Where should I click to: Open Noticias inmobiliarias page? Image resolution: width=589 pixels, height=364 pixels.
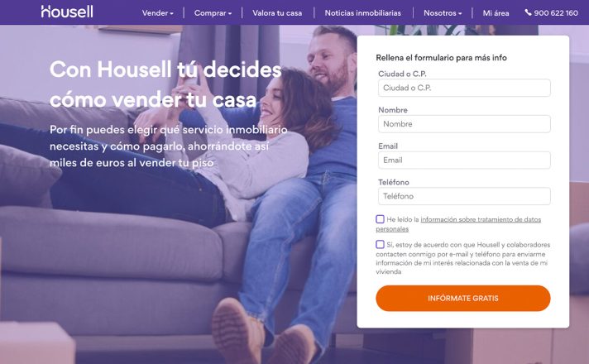tap(363, 12)
